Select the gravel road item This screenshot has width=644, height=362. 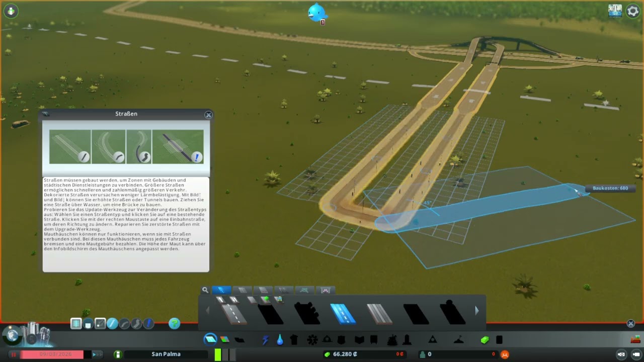pyautogui.click(x=379, y=314)
